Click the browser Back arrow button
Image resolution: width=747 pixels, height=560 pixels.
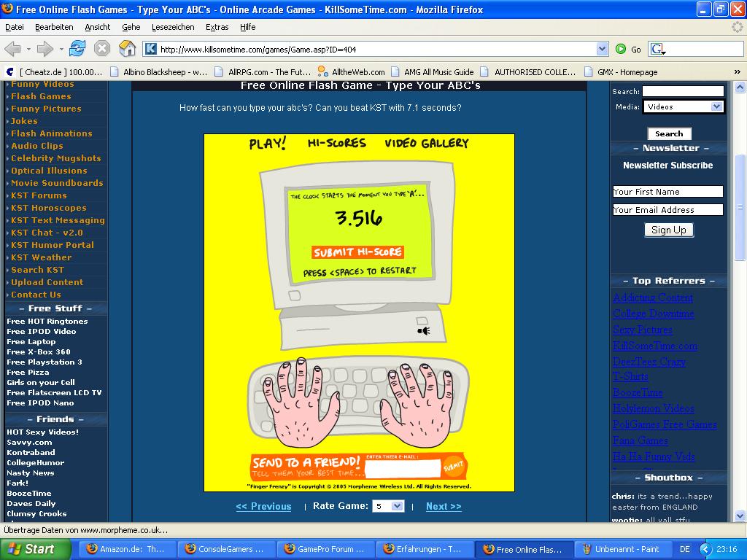pos(12,49)
